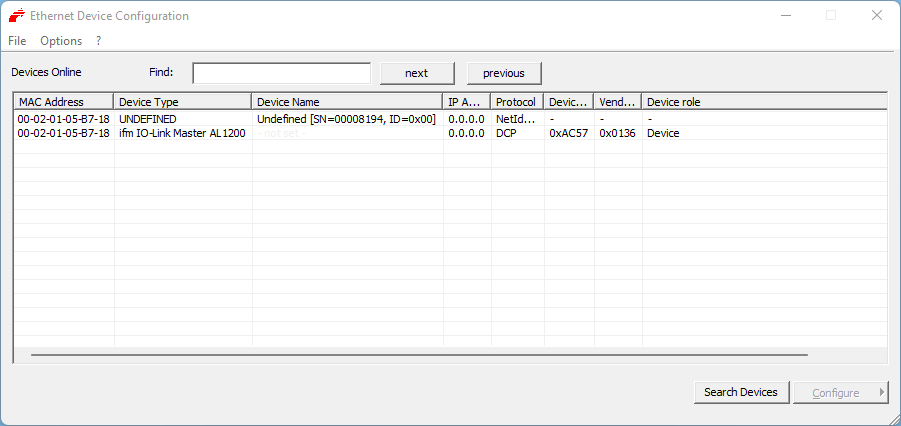Select the ifm IO-Link Master AL1200 row
This screenshot has width=901, height=426.
pyautogui.click(x=181, y=133)
